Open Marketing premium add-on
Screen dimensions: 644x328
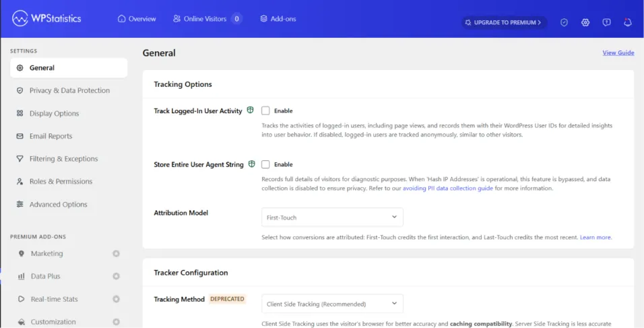pyautogui.click(x=69, y=253)
